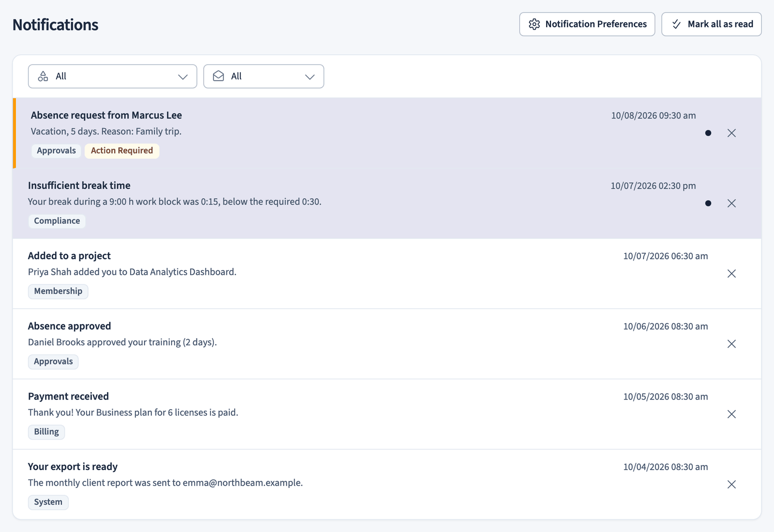Dismiss the Absence request from Marcus Lee notification
Screen dimensions: 774x532
pyautogui.click(x=731, y=133)
